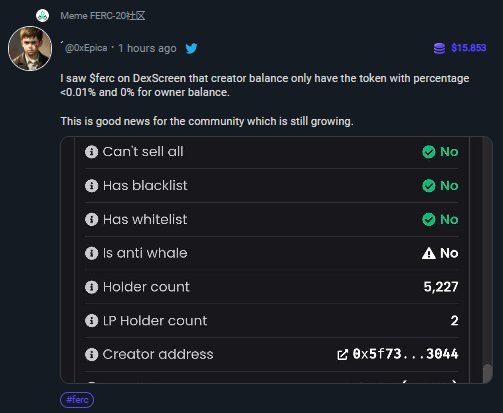
Task: Open creator address 0x5f73...3044
Action: [405, 354]
